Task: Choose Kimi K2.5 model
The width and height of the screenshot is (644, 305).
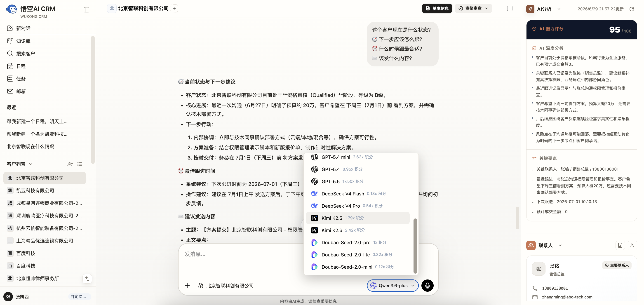Action: (x=357, y=218)
